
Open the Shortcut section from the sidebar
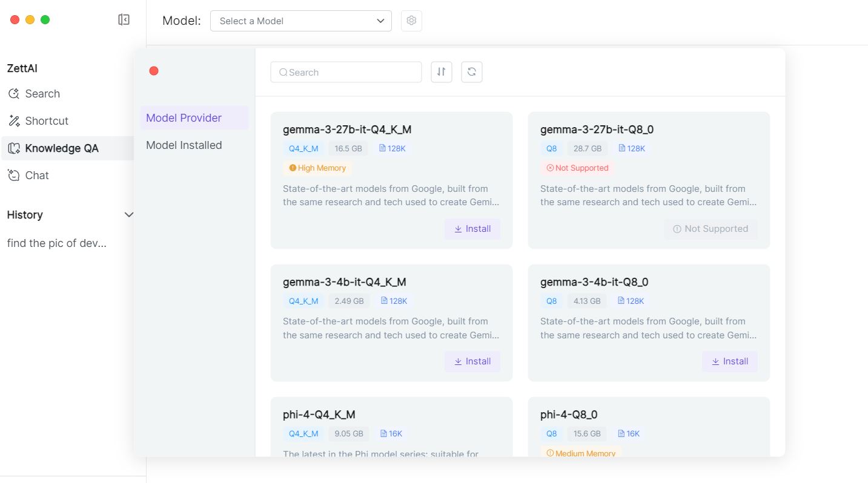coord(15,120)
